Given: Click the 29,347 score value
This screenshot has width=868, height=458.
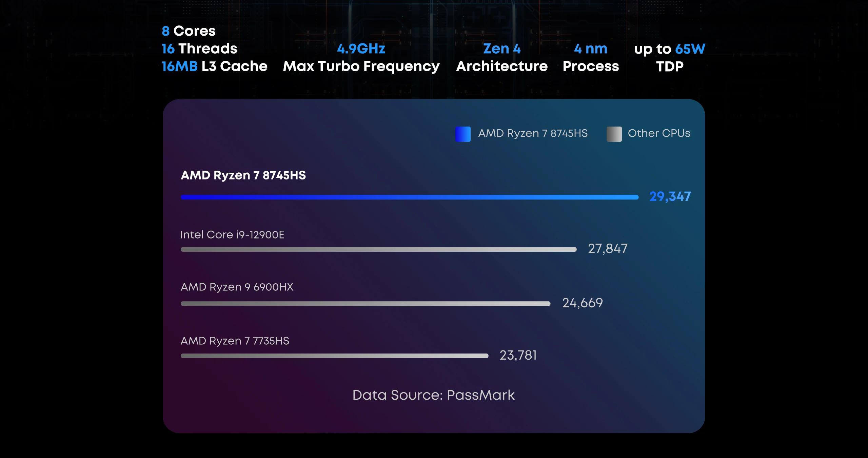Looking at the screenshot, I should click(670, 196).
